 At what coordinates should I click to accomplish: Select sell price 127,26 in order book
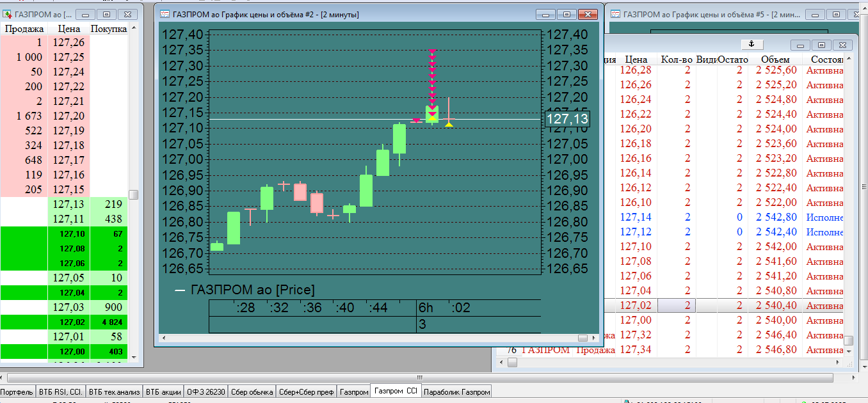[69, 42]
